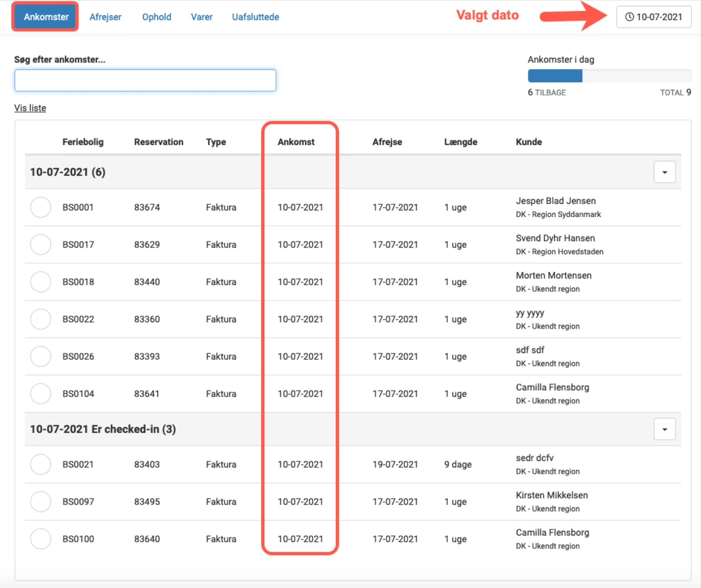The image size is (701, 588).
Task: Click the Ankomster i dag progress bar
Action: pos(609,76)
